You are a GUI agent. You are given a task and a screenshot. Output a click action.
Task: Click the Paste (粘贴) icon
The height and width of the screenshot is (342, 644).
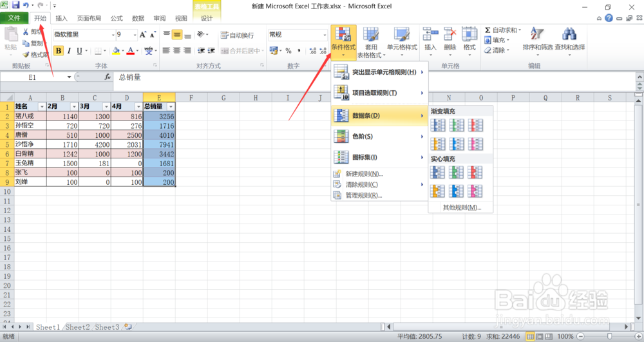[11, 35]
